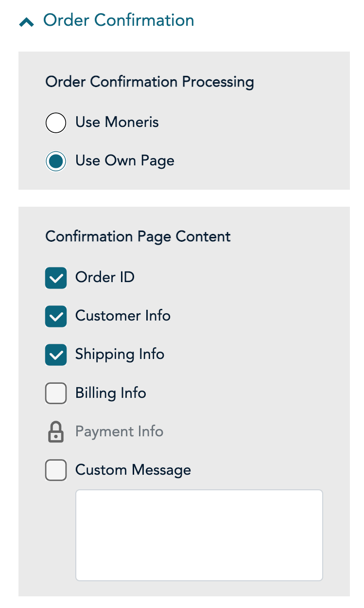The image size is (364, 608).
Task: Click the Order Confirmation section title
Action: (119, 20)
